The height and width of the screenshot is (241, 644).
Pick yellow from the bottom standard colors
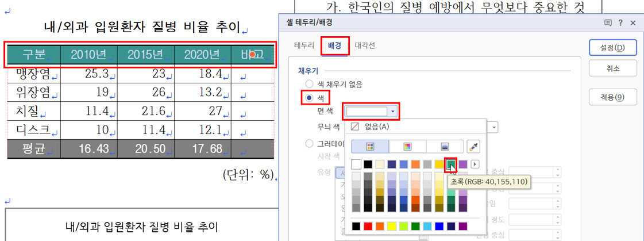[x=392, y=226]
